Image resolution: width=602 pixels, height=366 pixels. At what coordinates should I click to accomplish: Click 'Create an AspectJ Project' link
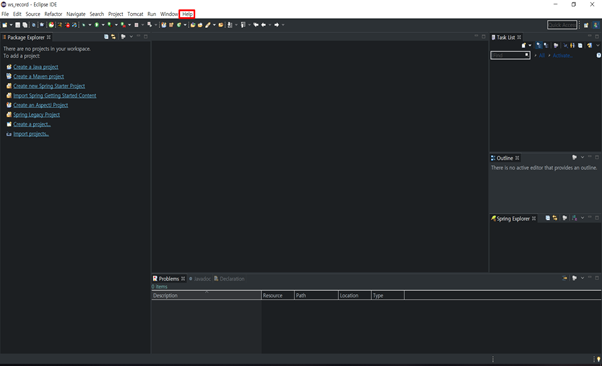pos(40,105)
